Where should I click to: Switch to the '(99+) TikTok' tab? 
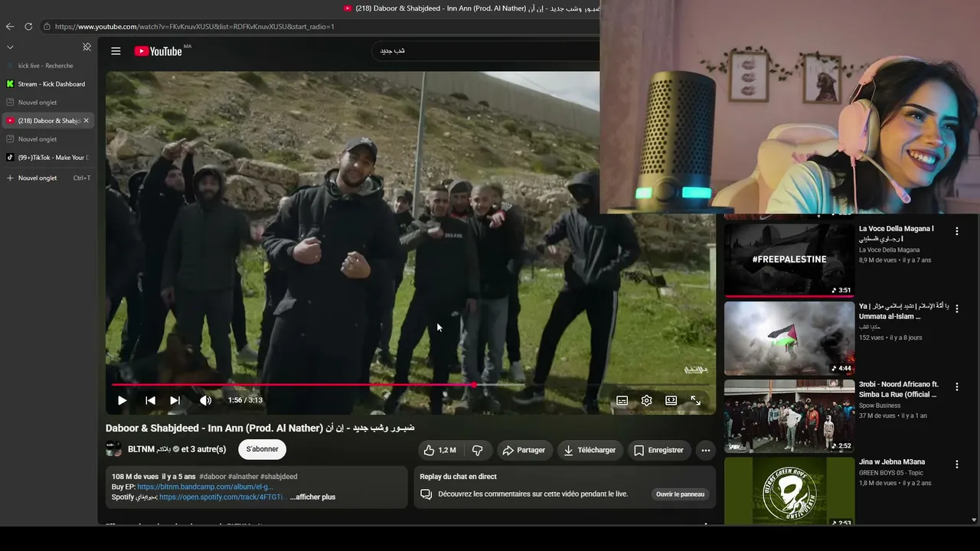[x=47, y=158]
